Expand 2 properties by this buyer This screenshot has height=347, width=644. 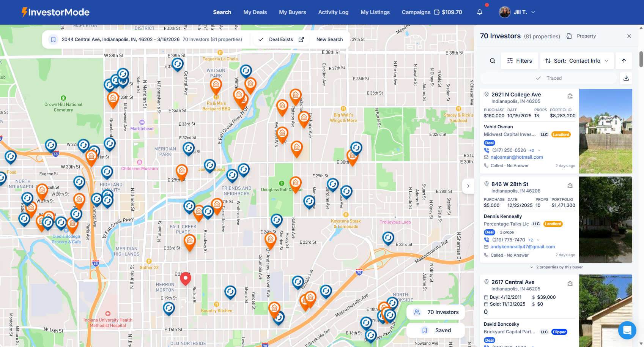point(556,267)
